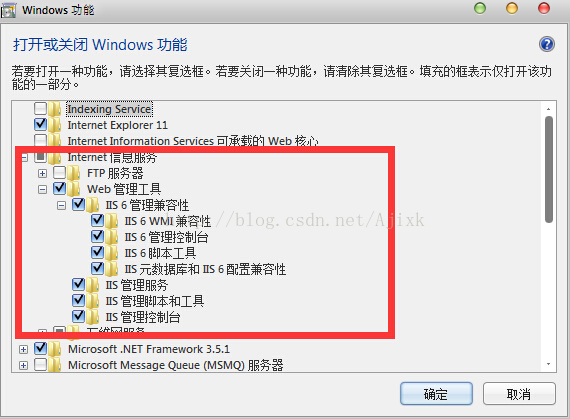570x419 pixels.
Task: Click the blue help question mark icon
Action: tap(547, 44)
